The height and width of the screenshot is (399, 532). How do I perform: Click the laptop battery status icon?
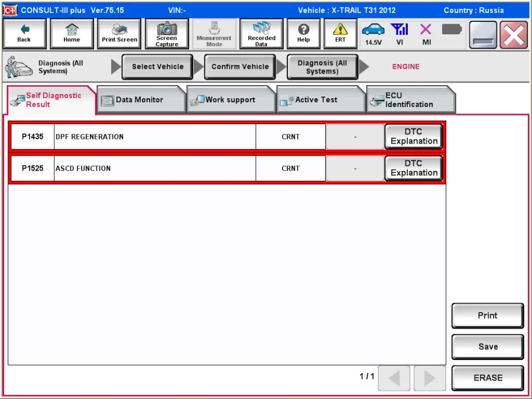click(x=452, y=30)
